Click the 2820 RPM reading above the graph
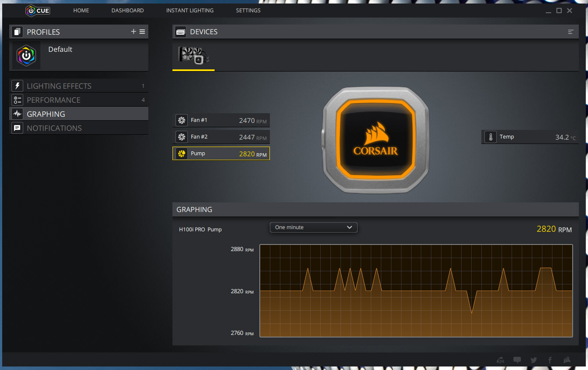Viewport: 588px width, 370px height. tap(554, 229)
